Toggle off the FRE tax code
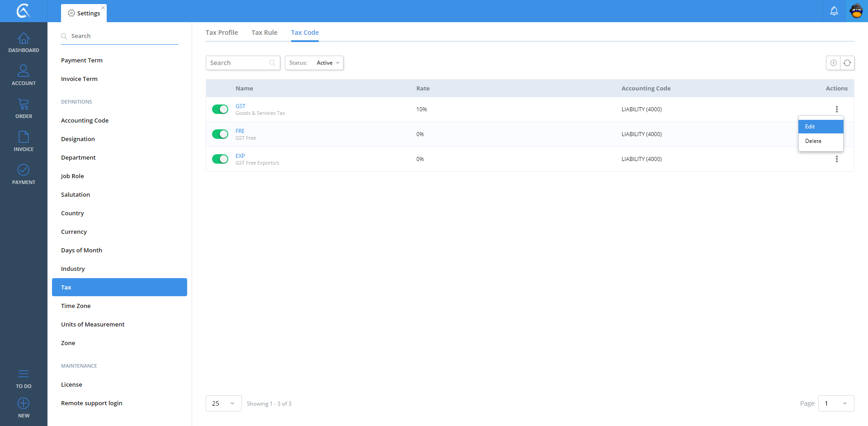The height and width of the screenshot is (426, 868). pyautogui.click(x=220, y=134)
